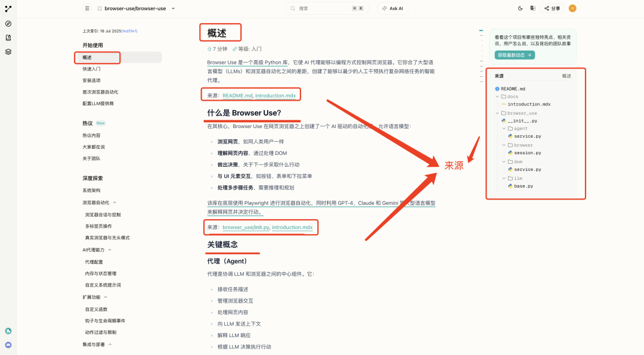The image size is (644, 355).
Task: Open 热议内容 in the sidebar
Action: point(91,135)
